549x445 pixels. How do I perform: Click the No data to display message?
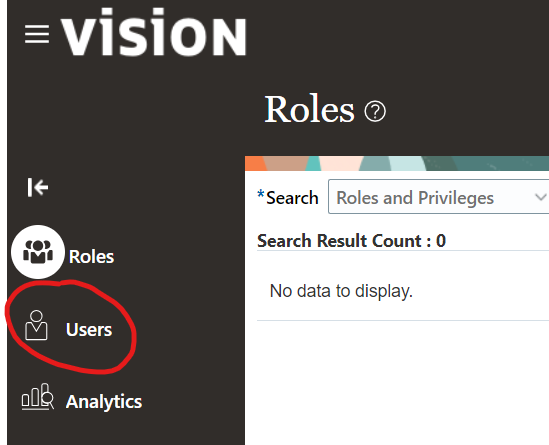click(341, 291)
